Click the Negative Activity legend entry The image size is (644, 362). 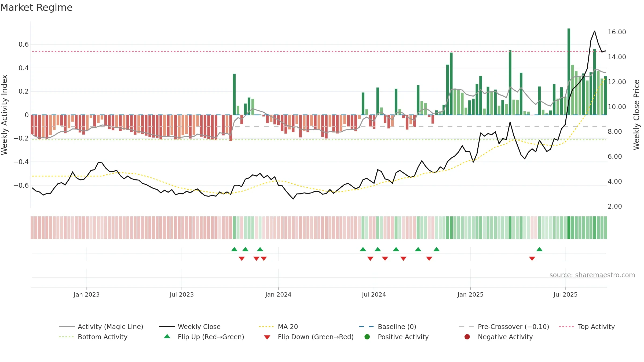498,337
